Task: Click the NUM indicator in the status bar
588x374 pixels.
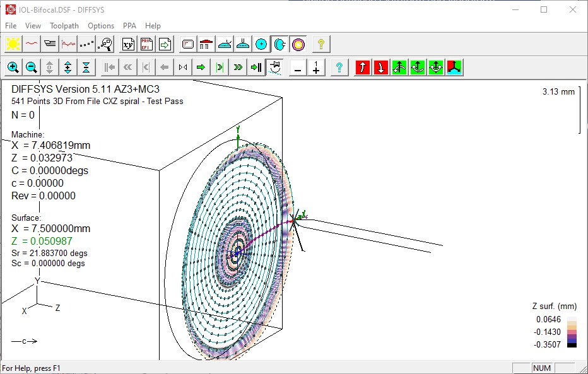Action: click(x=541, y=368)
